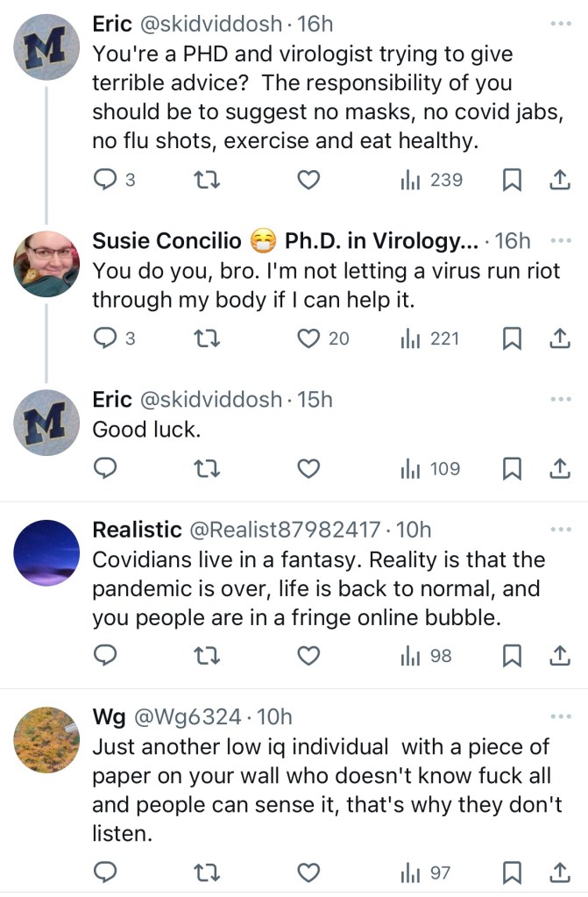Bookmark Eric's 'Good luck.' tweet
The image size is (588, 897).
[512, 469]
